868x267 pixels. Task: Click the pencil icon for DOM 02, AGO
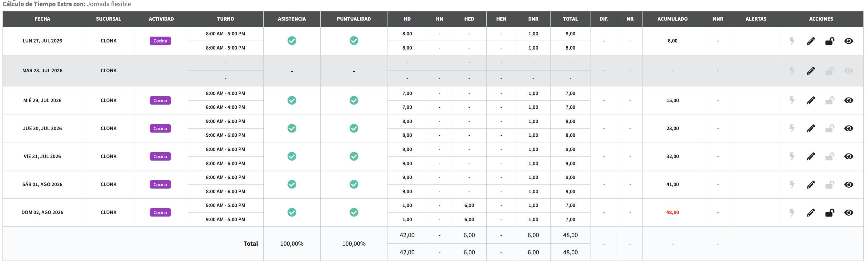pos(811,213)
